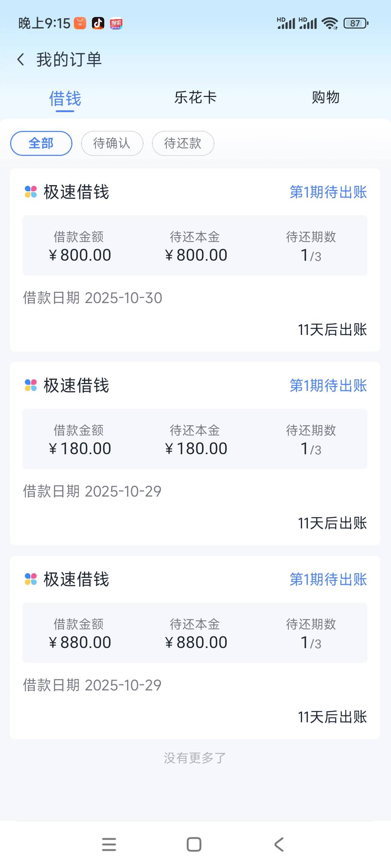This screenshot has height=868, width=391.
Task: Open 第1期待出账 link of the ¥800.00 loan
Action: tap(328, 192)
